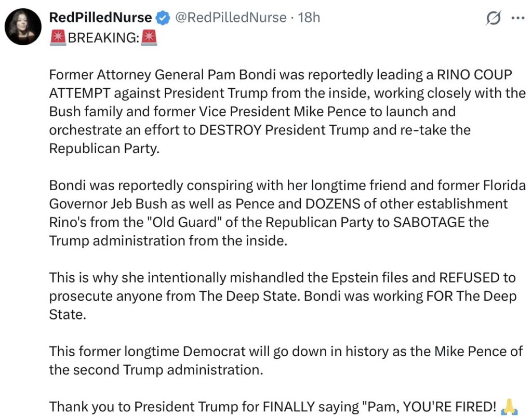Screen dimensions: 532x417
Task: Open the @RedPilledNurse handle link
Action: point(231,18)
